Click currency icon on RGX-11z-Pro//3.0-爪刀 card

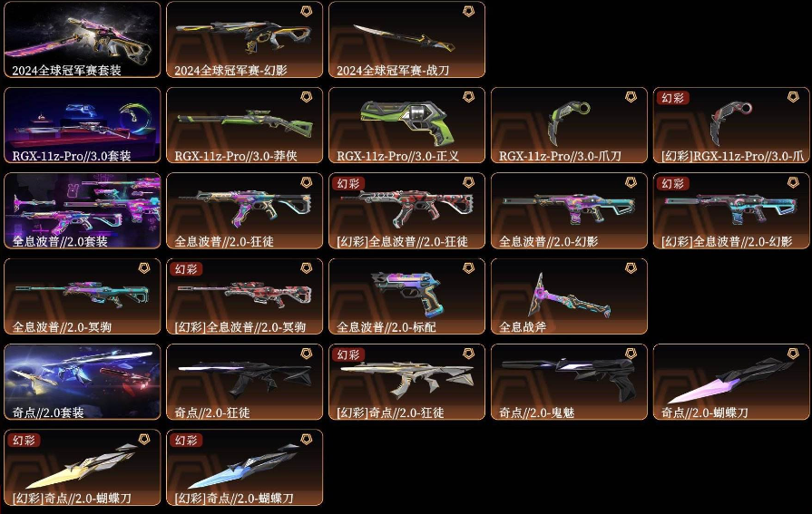coord(631,97)
